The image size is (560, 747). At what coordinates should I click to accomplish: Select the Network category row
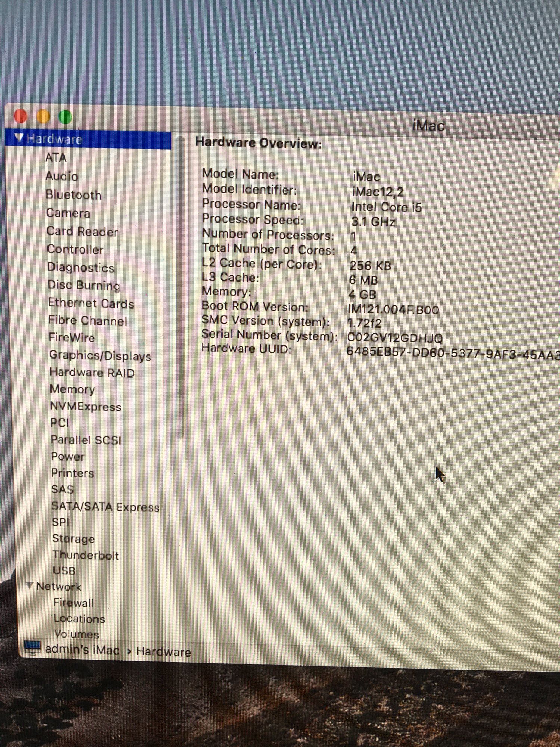[59, 586]
